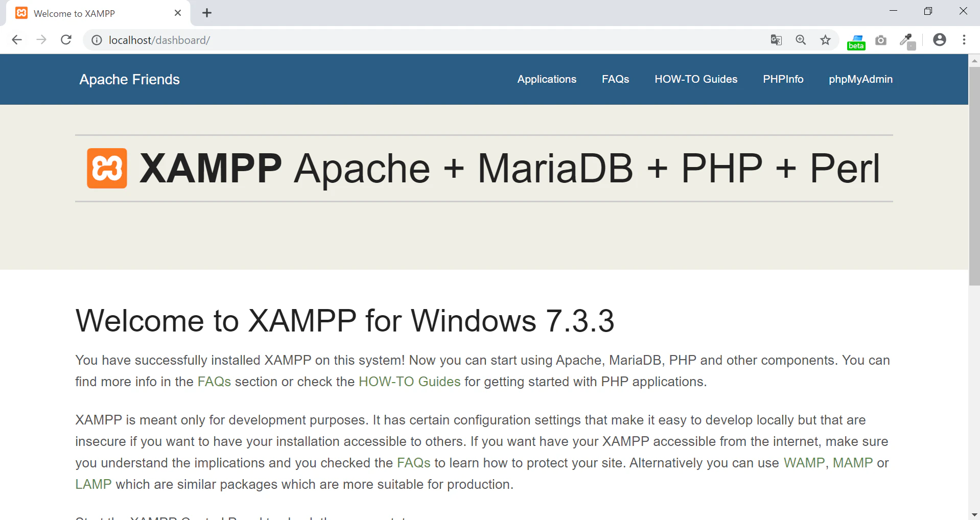Click the page scrollbar down arrow

[974, 514]
